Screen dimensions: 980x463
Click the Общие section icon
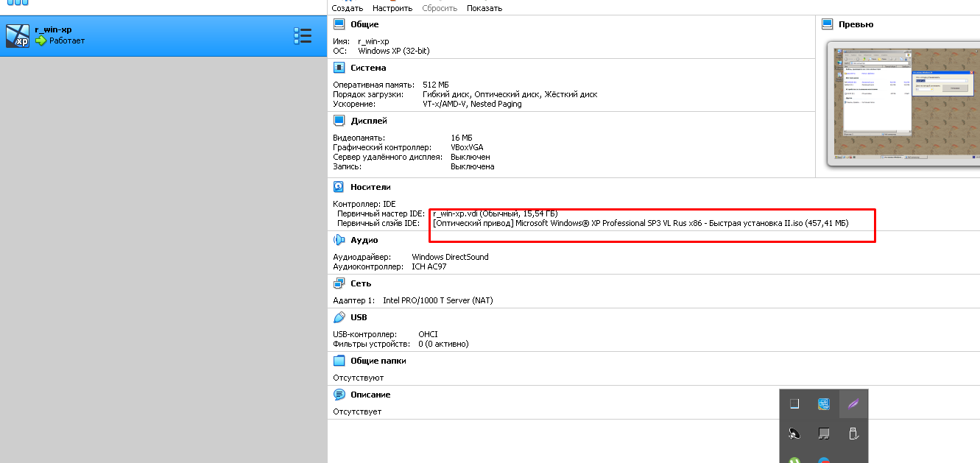pyautogui.click(x=339, y=24)
